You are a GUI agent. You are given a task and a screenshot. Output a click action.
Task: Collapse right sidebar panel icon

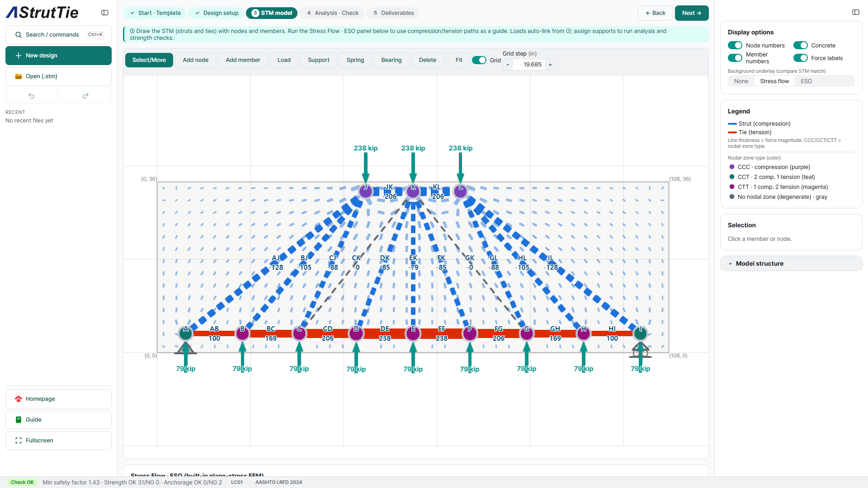856,12
